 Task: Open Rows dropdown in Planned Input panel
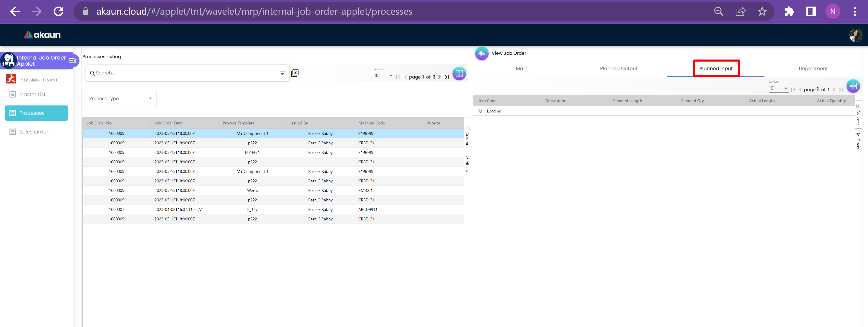tap(778, 88)
